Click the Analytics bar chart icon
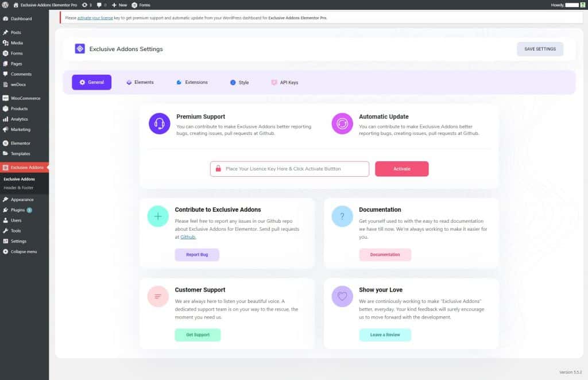Image resolution: width=588 pixels, height=380 pixels. [x=5, y=119]
